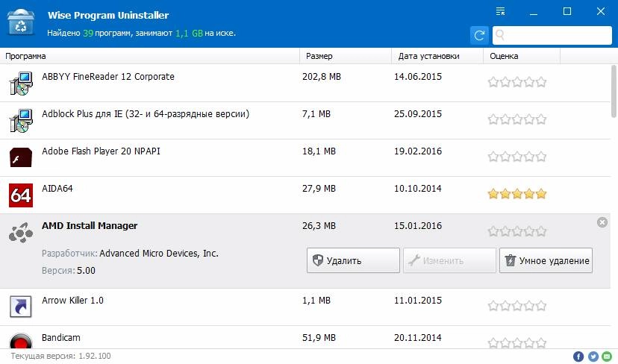Open the Twitter share icon

pyautogui.click(x=593, y=357)
